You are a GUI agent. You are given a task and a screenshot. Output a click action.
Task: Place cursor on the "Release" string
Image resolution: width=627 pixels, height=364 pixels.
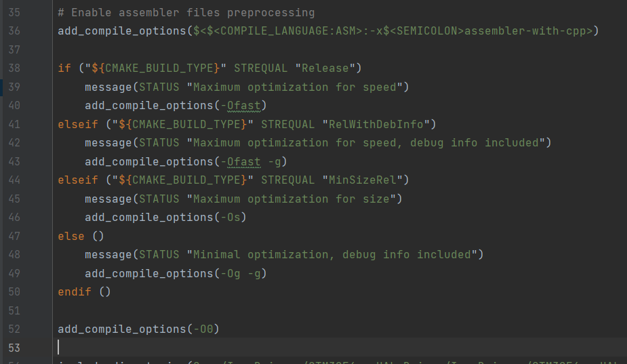coord(328,68)
